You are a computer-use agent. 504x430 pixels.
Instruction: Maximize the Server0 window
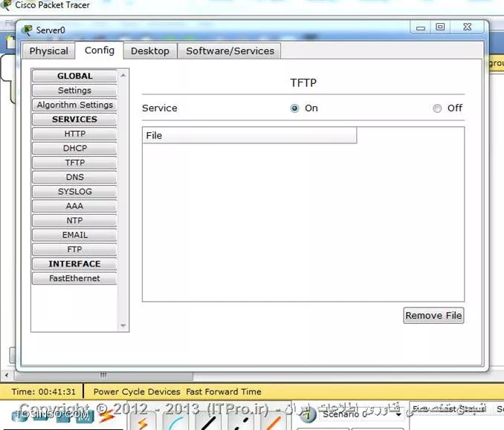click(x=440, y=27)
